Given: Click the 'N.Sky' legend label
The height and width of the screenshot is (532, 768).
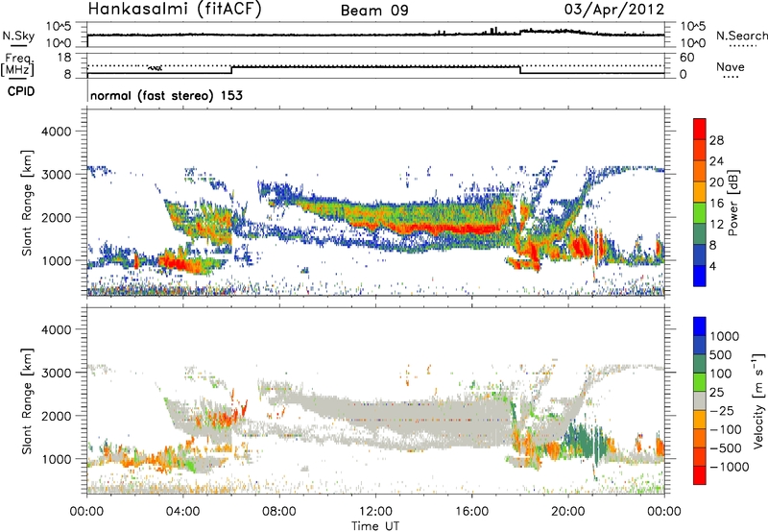Looking at the screenshot, I should (18, 36).
